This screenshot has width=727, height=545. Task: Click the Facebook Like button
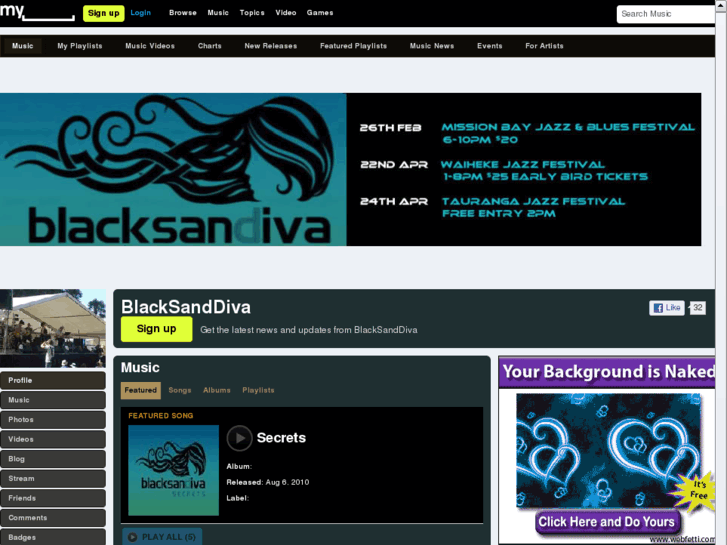(667, 308)
